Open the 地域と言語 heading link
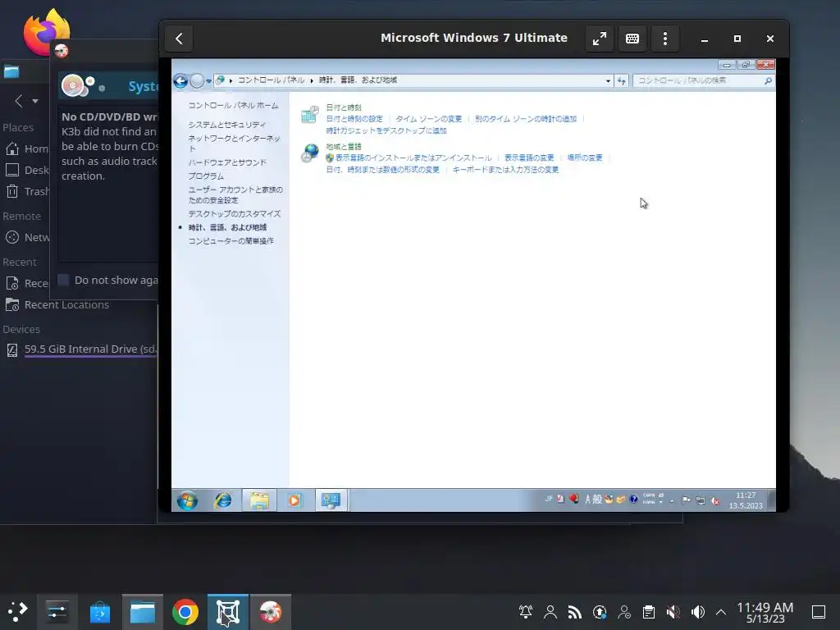This screenshot has width=840, height=630. pos(344,146)
